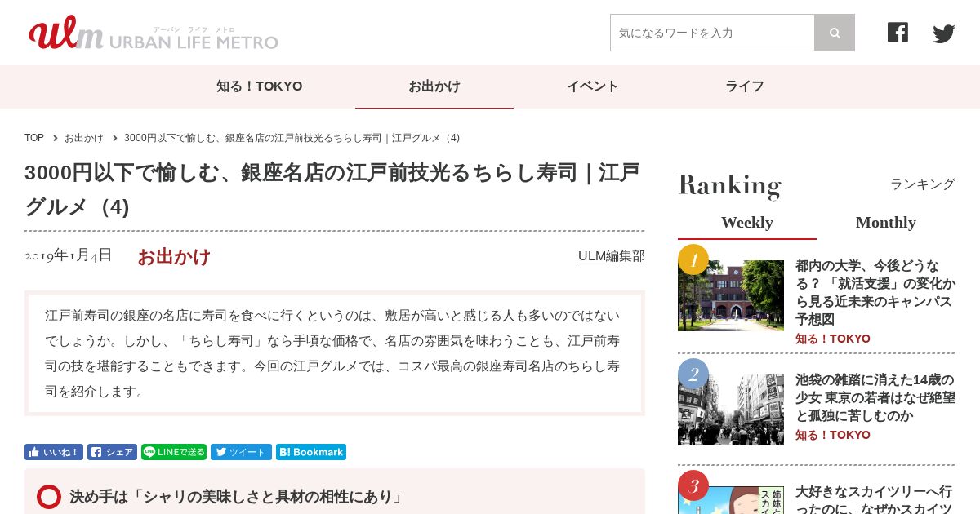Click the heading 決め手は「シャリの美味しさと具材の相性にあり」
Screen dimensions: 980x514
(236, 497)
